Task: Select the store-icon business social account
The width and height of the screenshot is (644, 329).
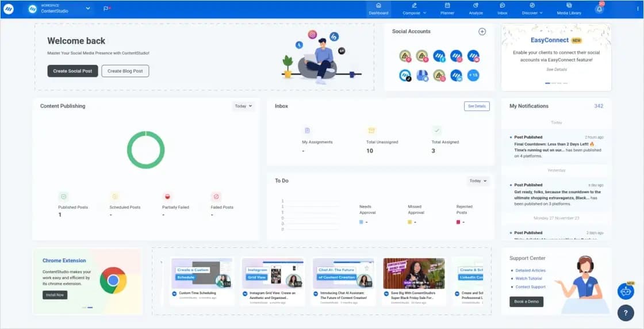Action: [x=422, y=75]
